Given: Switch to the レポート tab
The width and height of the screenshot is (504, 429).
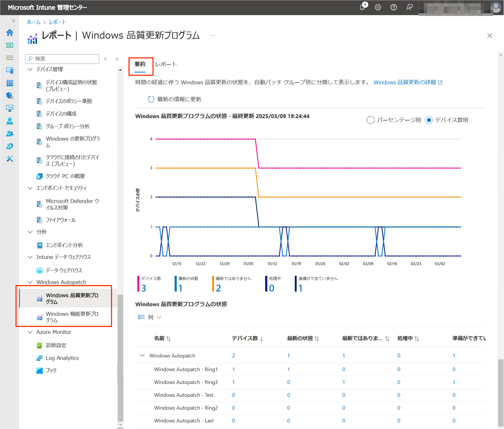Looking at the screenshot, I should pos(166,64).
